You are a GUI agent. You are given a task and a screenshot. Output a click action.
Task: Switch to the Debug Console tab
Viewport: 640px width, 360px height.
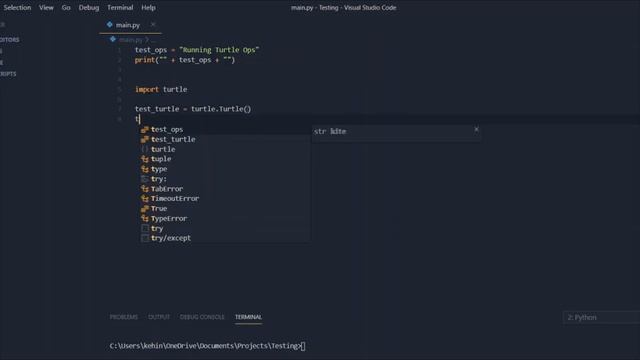coord(202,317)
